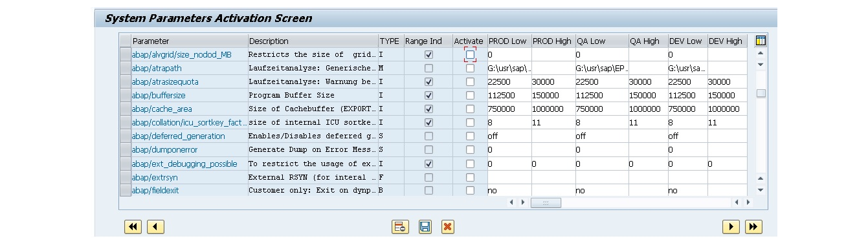Screen dimensions: 868x245
Task: Click the Description column header
Action: click(x=313, y=41)
